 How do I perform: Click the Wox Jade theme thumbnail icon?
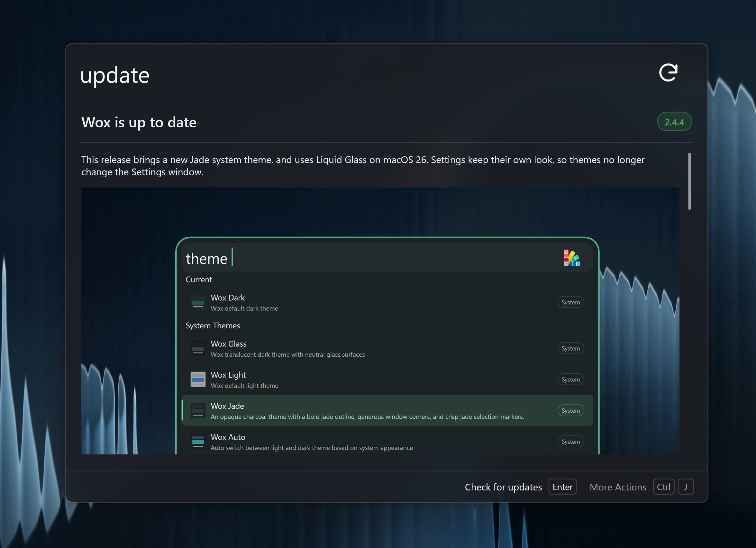[x=198, y=410]
